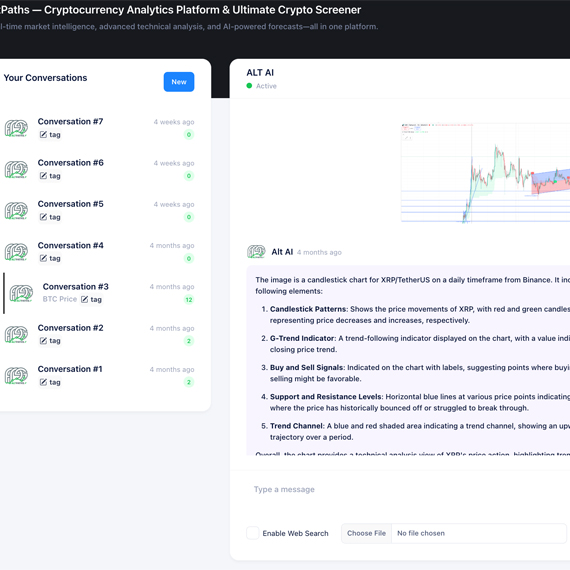Click message count badge of Conversation #2
Image resolution: width=570 pixels, height=570 pixels.
point(189,341)
